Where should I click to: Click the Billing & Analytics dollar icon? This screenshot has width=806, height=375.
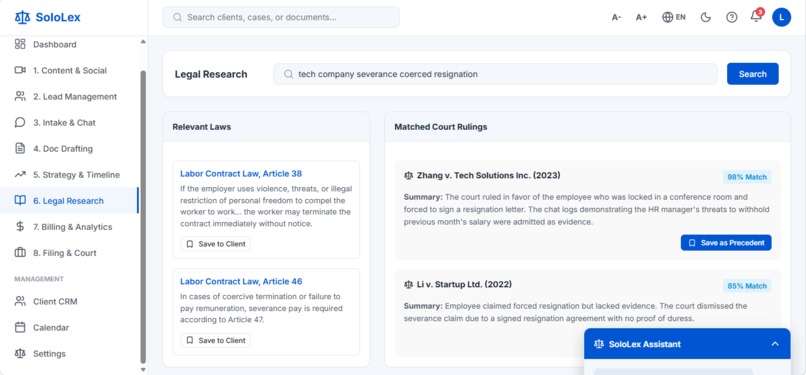click(20, 227)
